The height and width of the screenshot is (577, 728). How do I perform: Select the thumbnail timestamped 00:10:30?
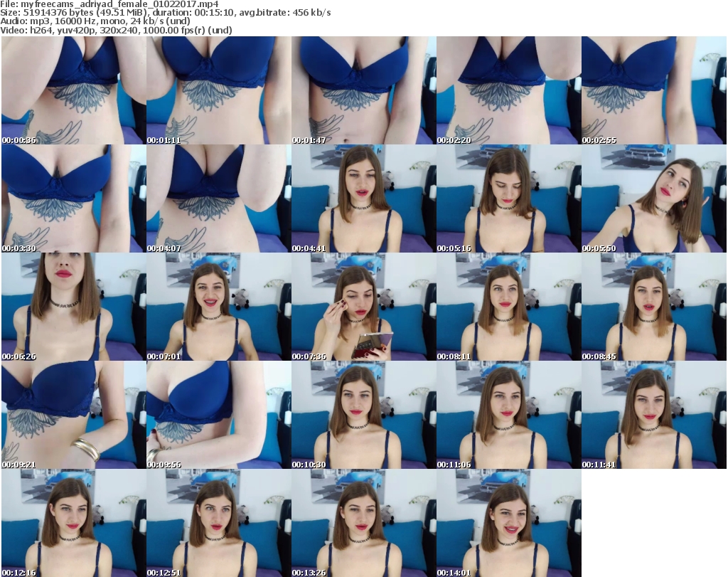tap(364, 415)
